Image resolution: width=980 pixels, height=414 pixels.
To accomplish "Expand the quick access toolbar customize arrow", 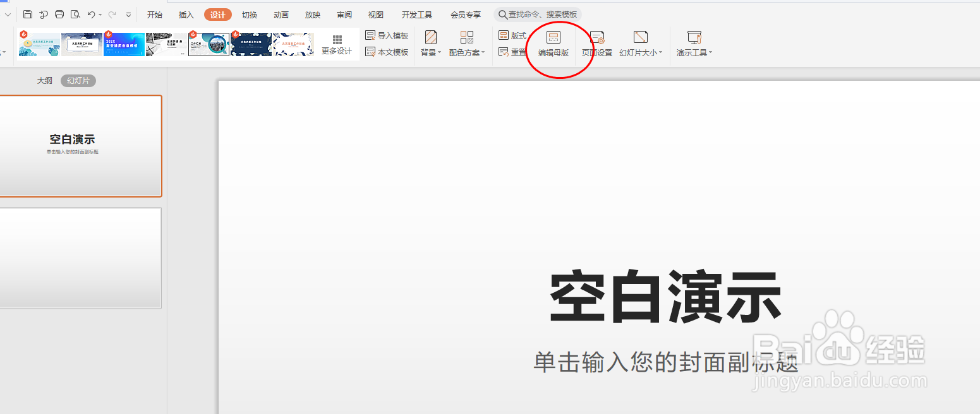I will [129, 15].
